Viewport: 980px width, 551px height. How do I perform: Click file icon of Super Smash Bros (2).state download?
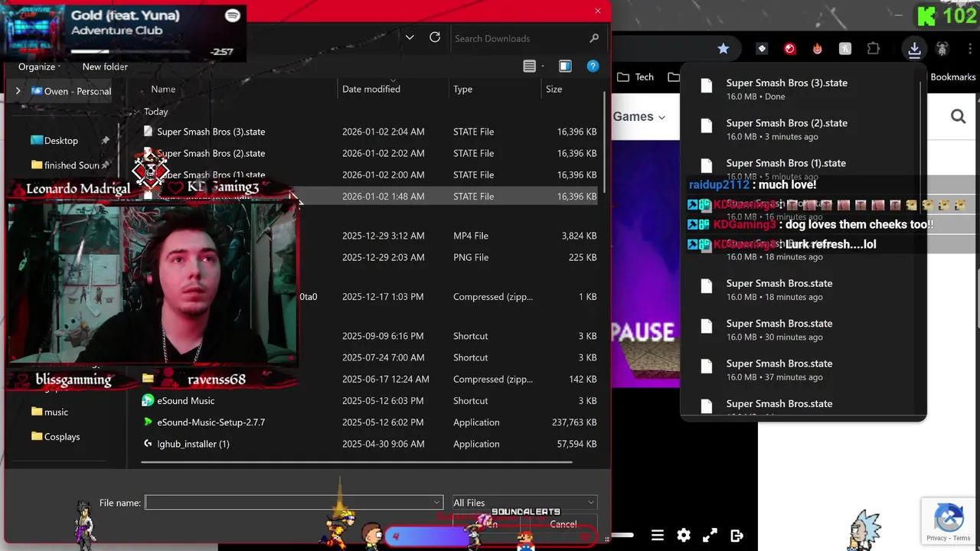(x=707, y=126)
